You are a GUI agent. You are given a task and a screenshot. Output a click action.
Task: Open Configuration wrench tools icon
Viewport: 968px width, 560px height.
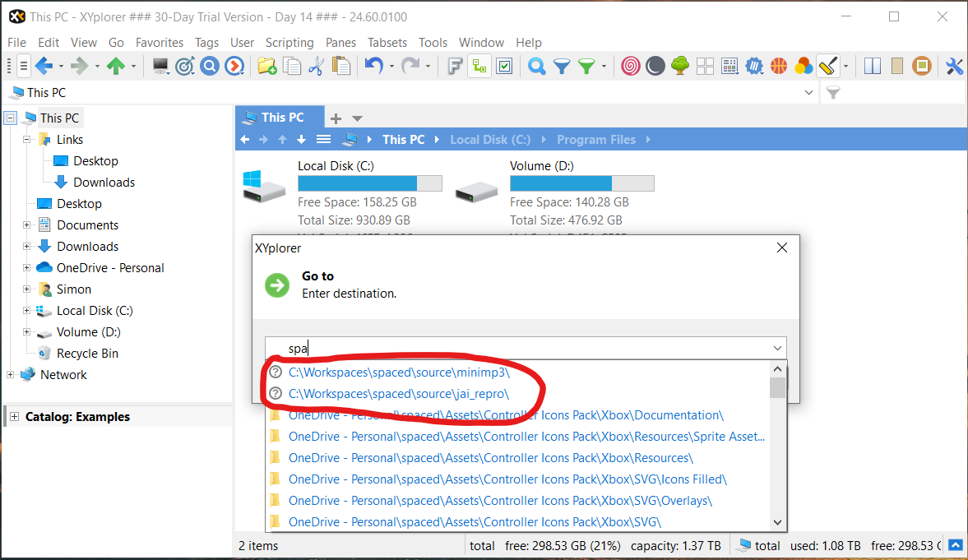coord(954,67)
